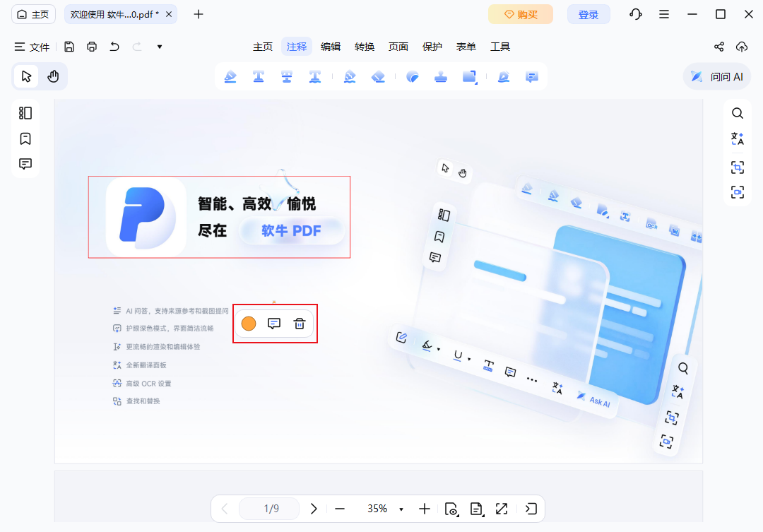
Task: Print the document
Action: coord(91,47)
